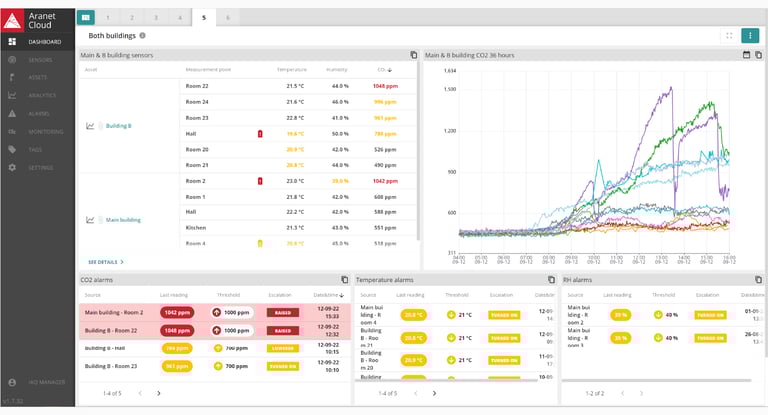Viewport: 768px width, 415px height.
Task: Open Building B - Room 23 CO2 alarm
Action: click(x=215, y=366)
